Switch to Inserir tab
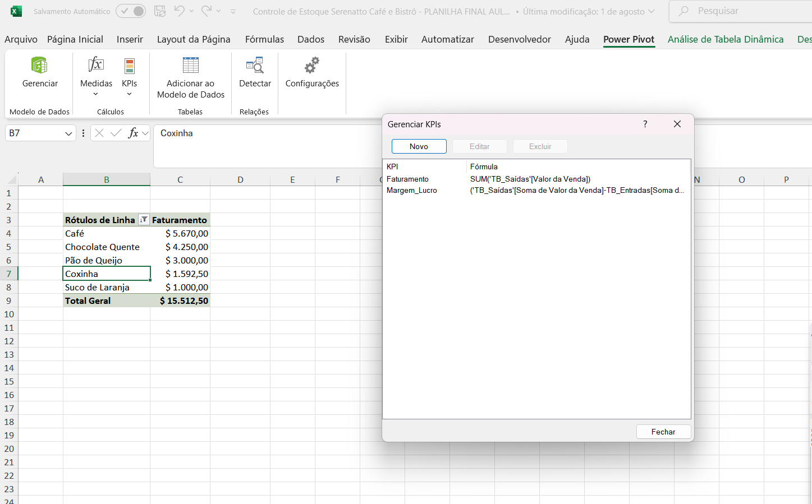 click(x=130, y=39)
